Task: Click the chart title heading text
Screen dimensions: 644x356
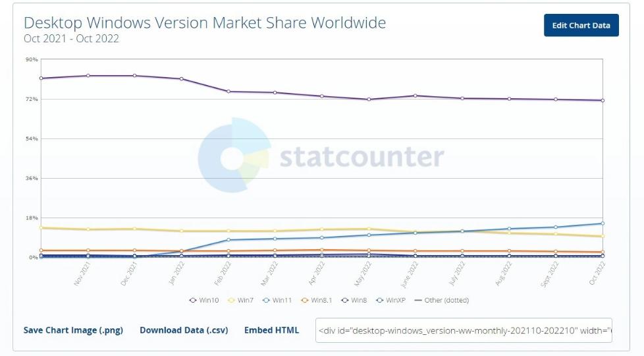Action: [205, 23]
